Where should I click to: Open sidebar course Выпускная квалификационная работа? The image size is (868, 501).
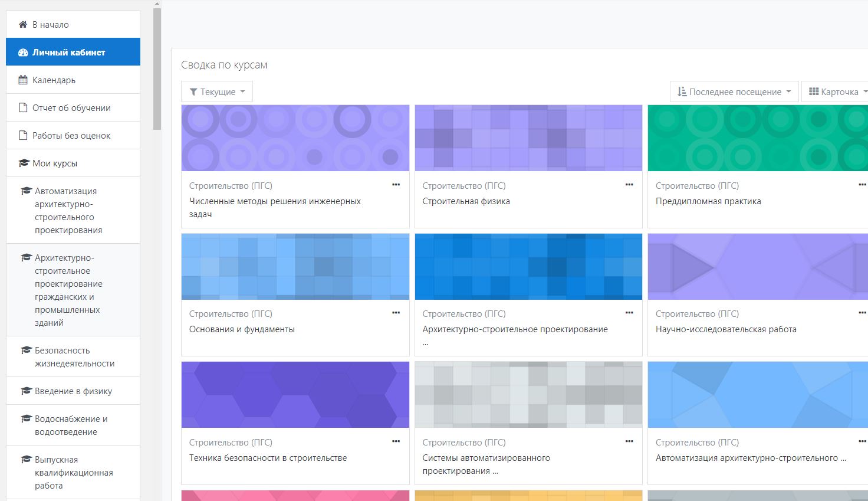point(73,473)
